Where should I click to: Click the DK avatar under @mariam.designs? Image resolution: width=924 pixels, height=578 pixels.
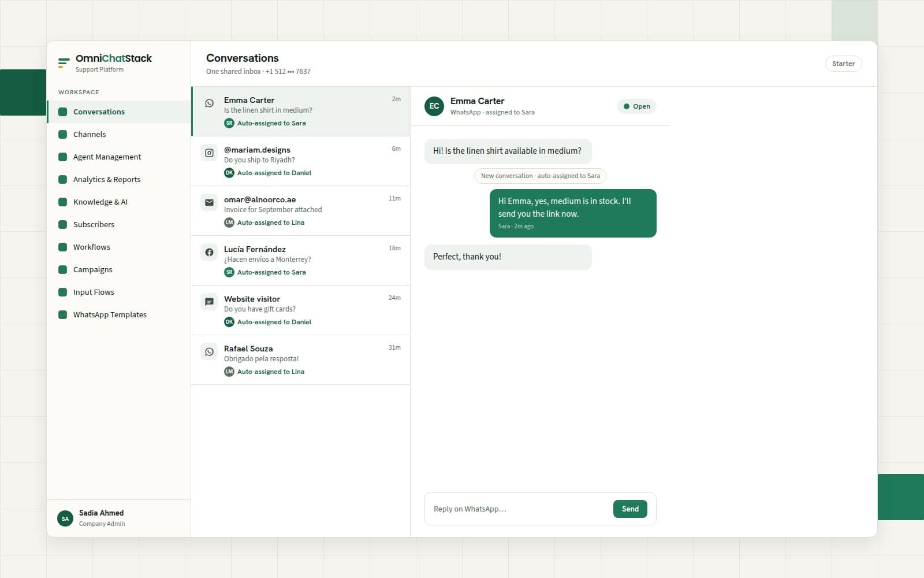pos(229,173)
